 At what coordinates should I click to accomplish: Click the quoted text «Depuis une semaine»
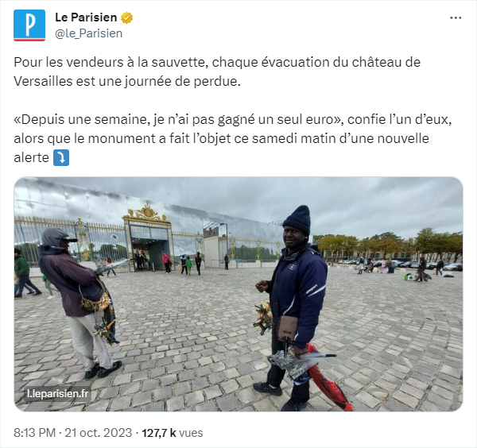tap(81, 119)
